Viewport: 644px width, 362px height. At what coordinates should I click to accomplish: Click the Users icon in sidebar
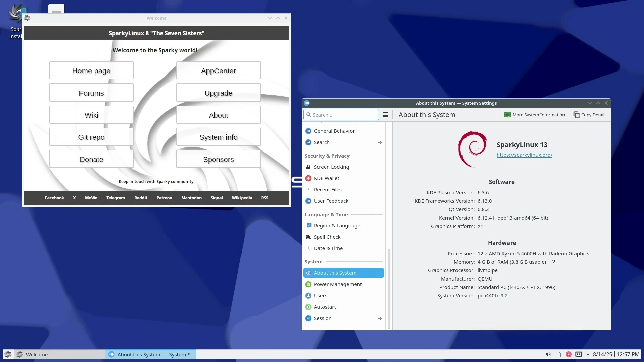coord(308,296)
